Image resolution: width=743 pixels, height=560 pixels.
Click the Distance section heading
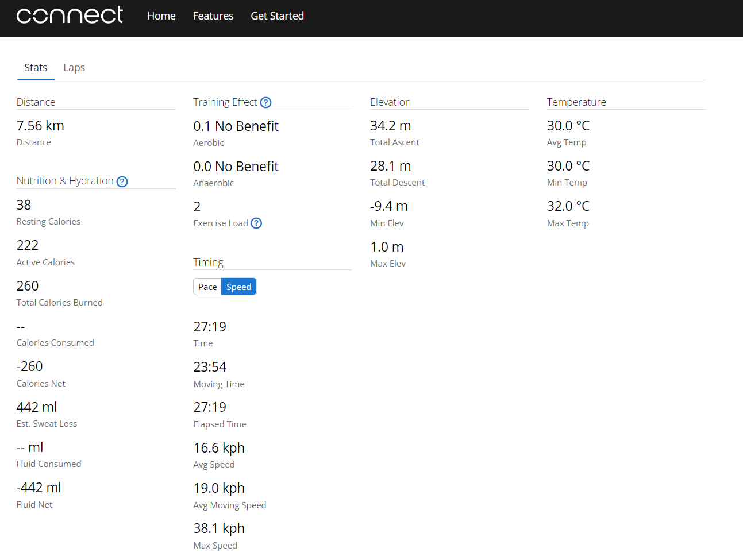pyautogui.click(x=36, y=102)
